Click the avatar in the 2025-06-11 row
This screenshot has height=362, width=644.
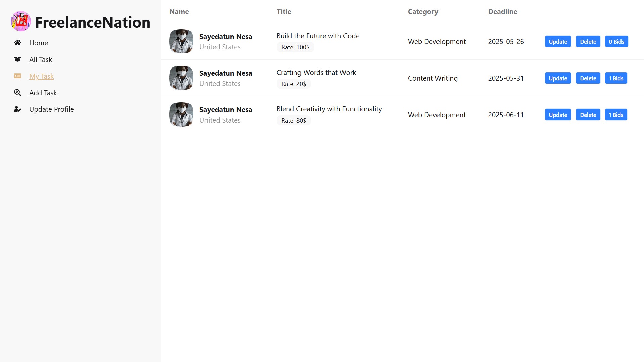tap(181, 115)
